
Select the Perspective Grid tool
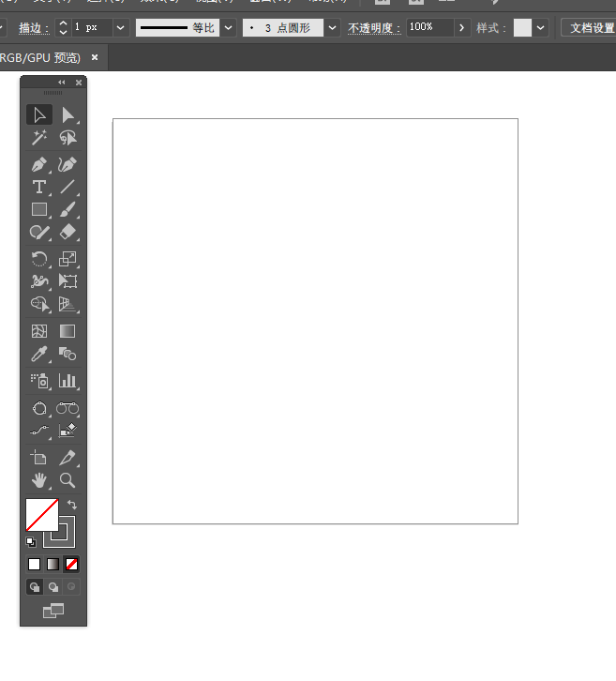pyautogui.click(x=68, y=304)
